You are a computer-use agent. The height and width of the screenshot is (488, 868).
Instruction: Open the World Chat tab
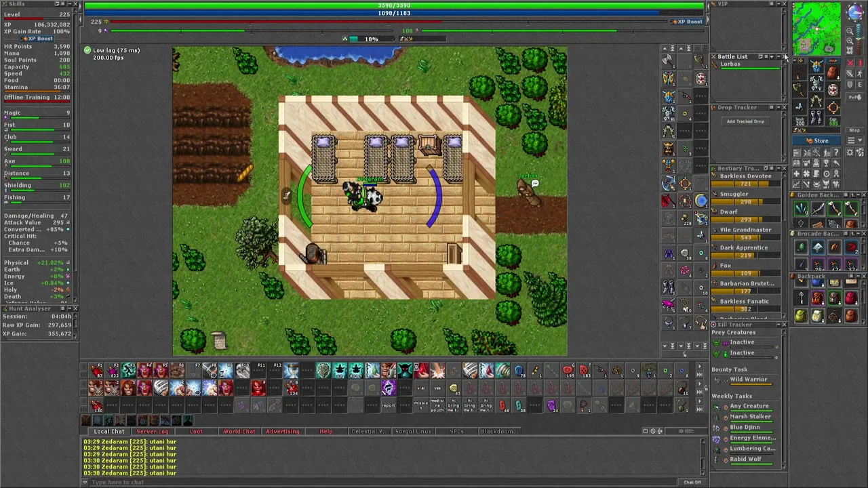click(x=239, y=432)
